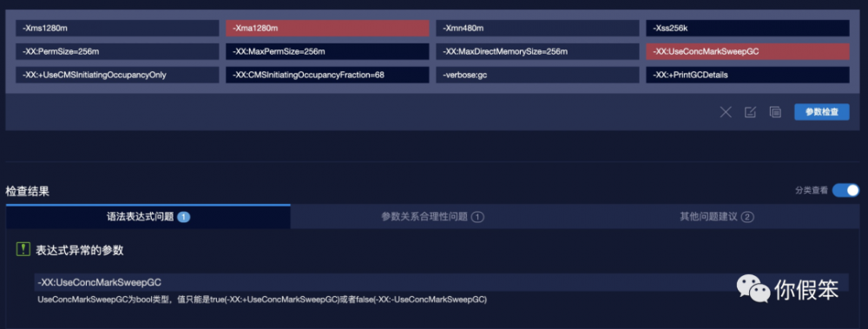The height and width of the screenshot is (329, 868).
Task: Click the 表达式异常的参数 heading
Action: tap(80, 250)
